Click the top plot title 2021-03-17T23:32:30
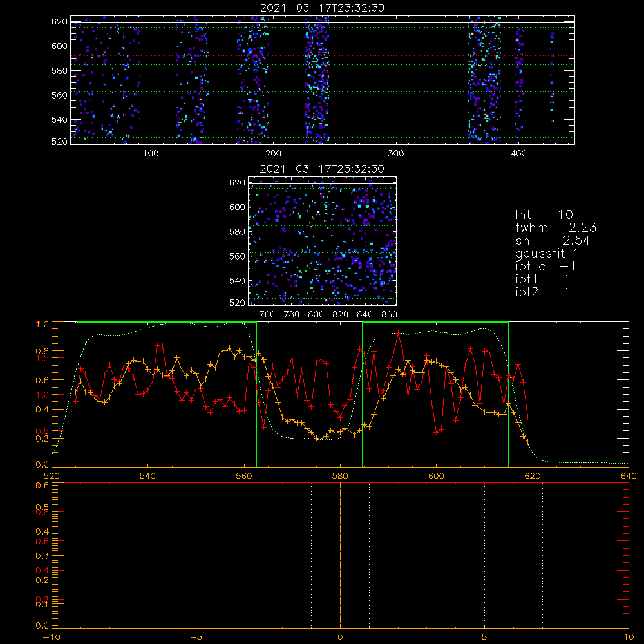Screen dimensions: 644x644 click(x=322, y=8)
